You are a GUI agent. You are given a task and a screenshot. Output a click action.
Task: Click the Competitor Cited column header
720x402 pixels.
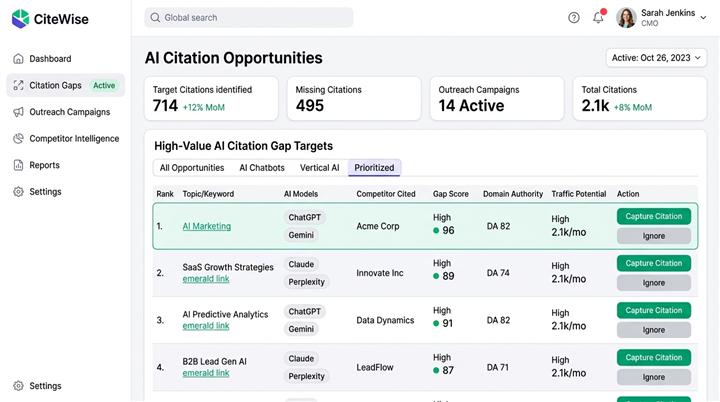pyautogui.click(x=386, y=194)
